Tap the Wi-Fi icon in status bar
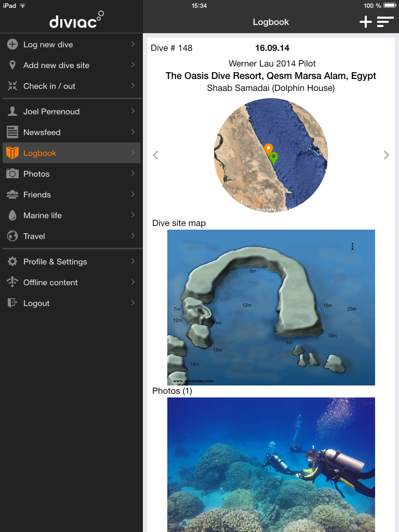399x532 pixels. coord(23,6)
